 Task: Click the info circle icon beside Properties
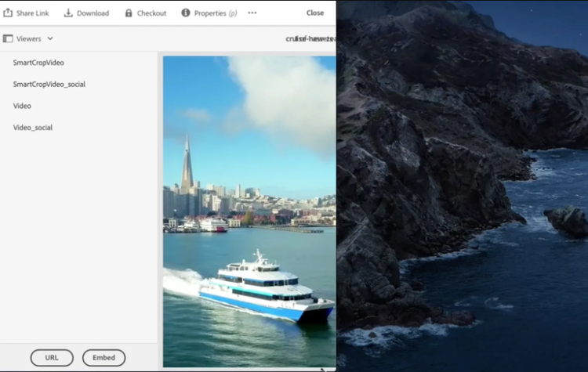coord(186,13)
